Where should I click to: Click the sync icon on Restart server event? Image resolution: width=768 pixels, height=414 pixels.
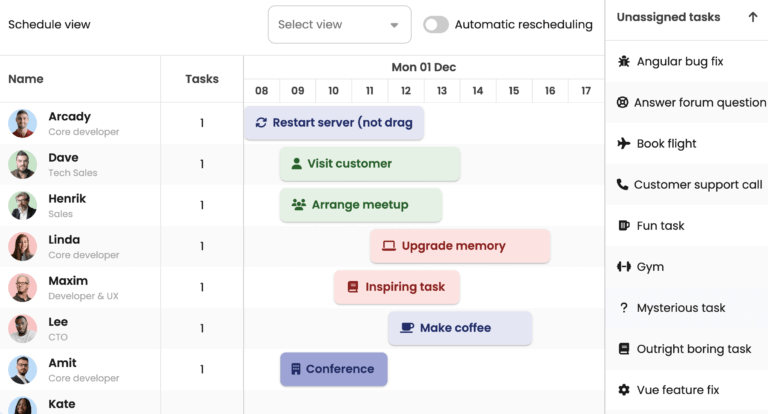pos(261,122)
